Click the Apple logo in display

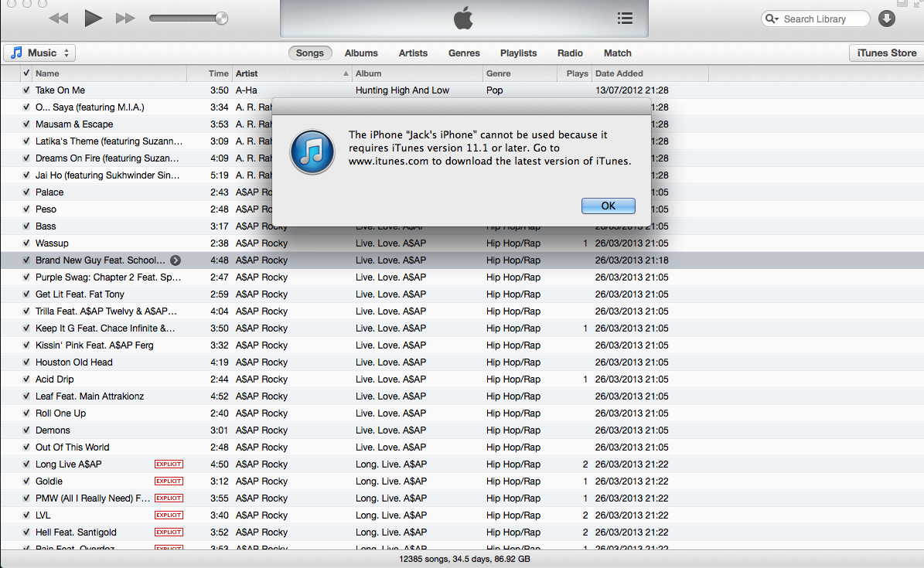[x=463, y=19]
